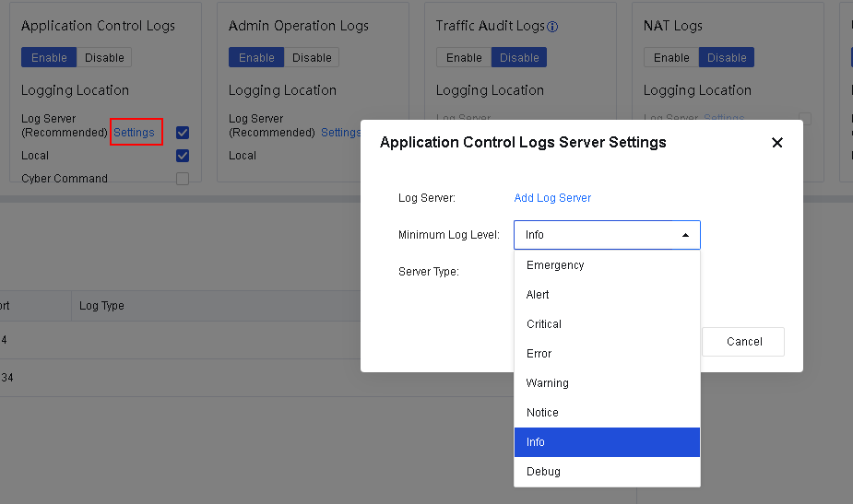Enable NAT Logs
This screenshot has height=504, width=853.
pos(671,57)
